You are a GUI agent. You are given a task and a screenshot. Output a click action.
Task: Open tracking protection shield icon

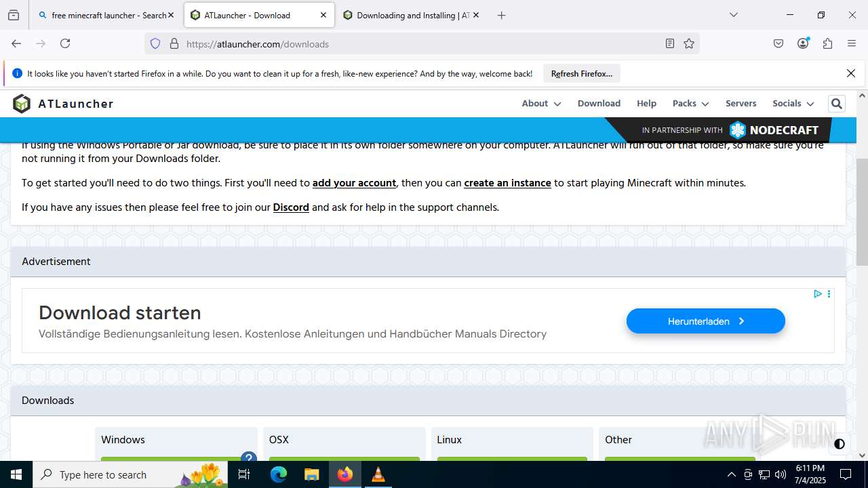155,43
